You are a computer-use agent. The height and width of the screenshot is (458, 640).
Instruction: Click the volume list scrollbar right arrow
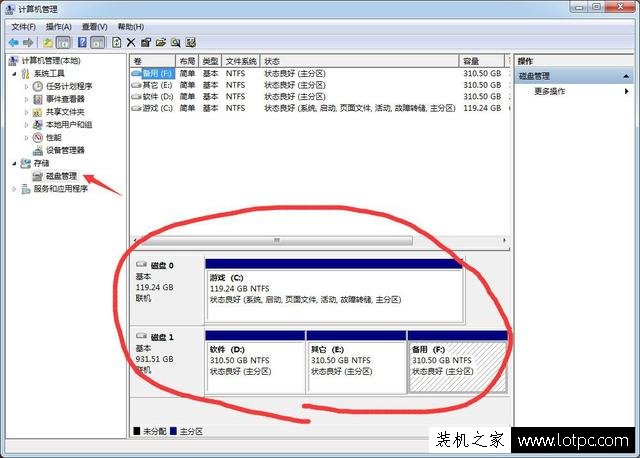[504, 240]
